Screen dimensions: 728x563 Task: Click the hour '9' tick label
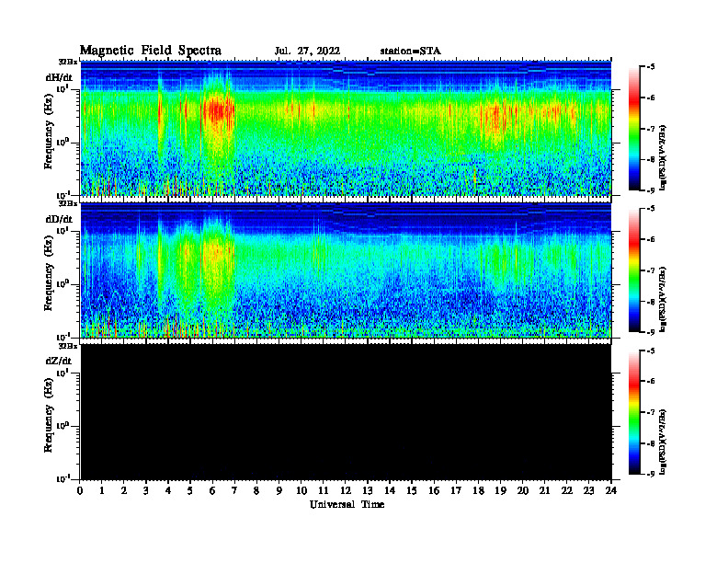pyautogui.click(x=279, y=491)
